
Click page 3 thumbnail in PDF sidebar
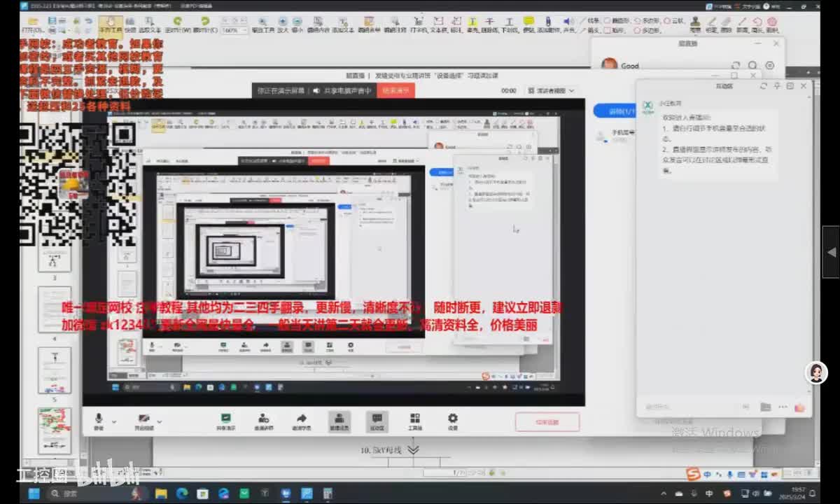click(x=55, y=260)
